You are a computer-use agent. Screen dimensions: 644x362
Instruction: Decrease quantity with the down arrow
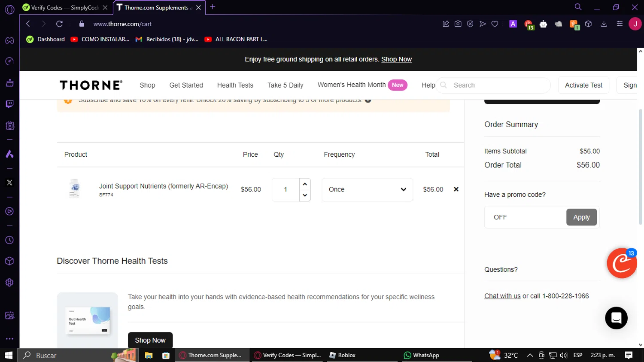(x=305, y=195)
